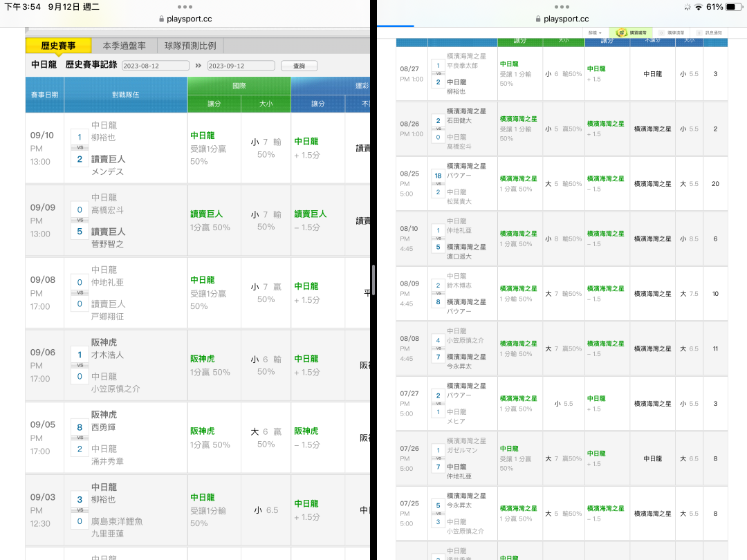The height and width of the screenshot is (560, 747).
Task: Click 平良拳太郎 in 08/27 row
Action: (462, 66)
